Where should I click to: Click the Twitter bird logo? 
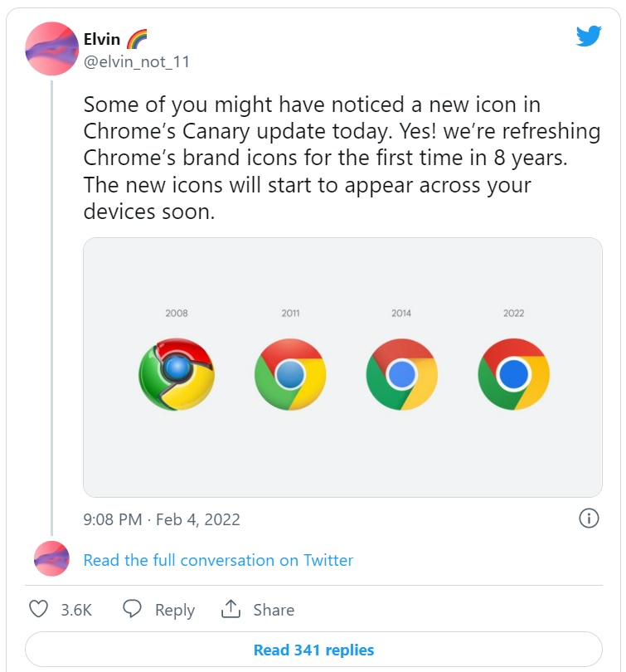[589, 35]
